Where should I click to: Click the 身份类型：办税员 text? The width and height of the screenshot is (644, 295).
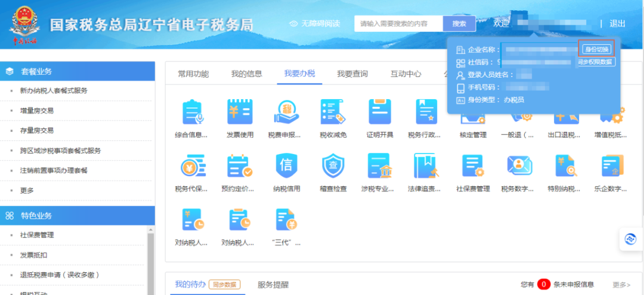[496, 100]
